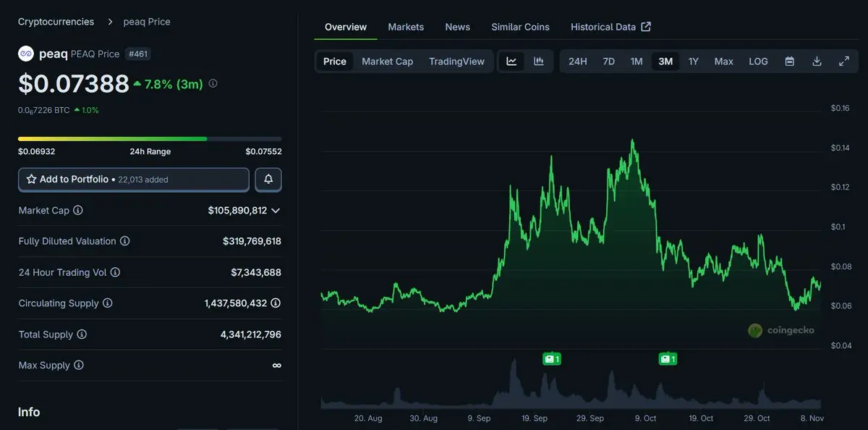The width and height of the screenshot is (868, 430).
Task: Show Market Cap info tooltip icon
Action: click(78, 210)
